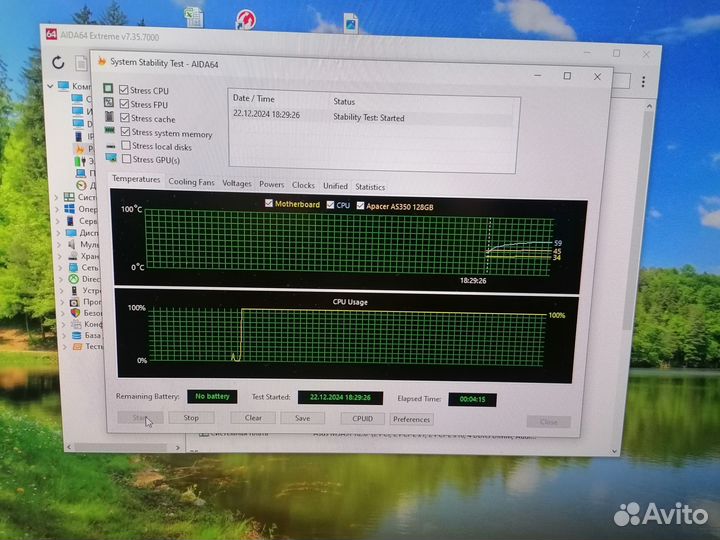Switch to the Clocks tab
The image size is (720, 540).
[304, 185]
